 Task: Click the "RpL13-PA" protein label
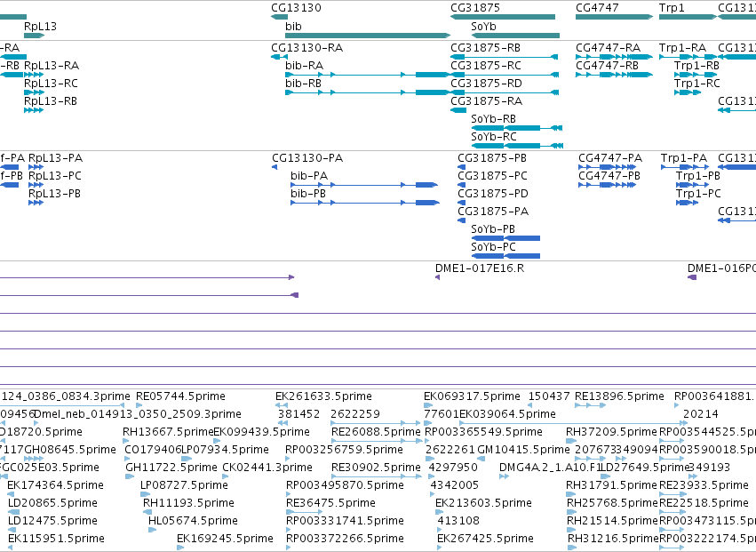pyautogui.click(x=55, y=158)
